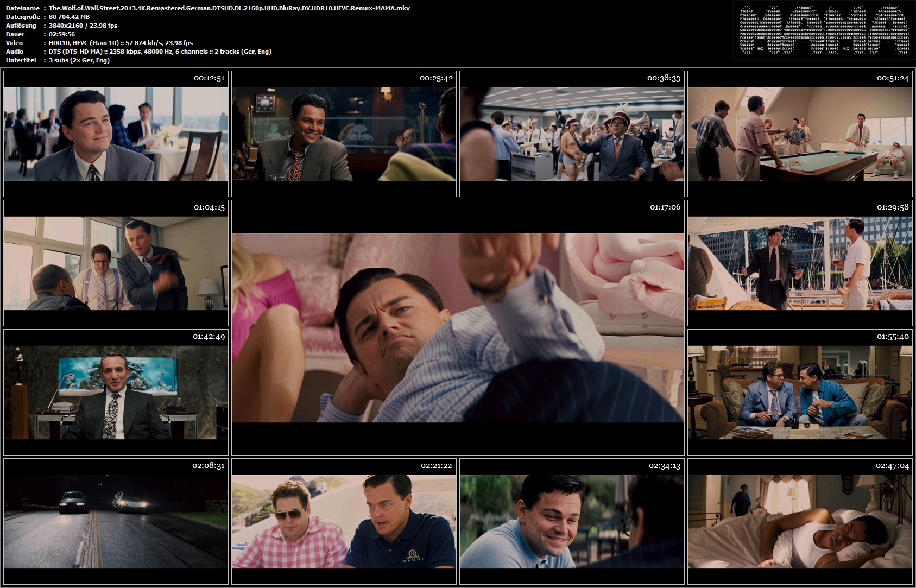Click the 00:12:51 timestamp label

209,78
